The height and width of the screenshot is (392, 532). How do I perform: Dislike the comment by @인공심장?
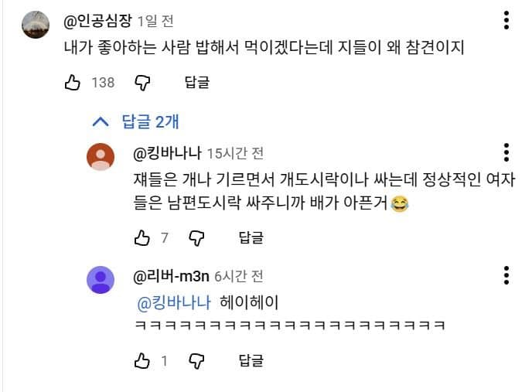click(142, 82)
